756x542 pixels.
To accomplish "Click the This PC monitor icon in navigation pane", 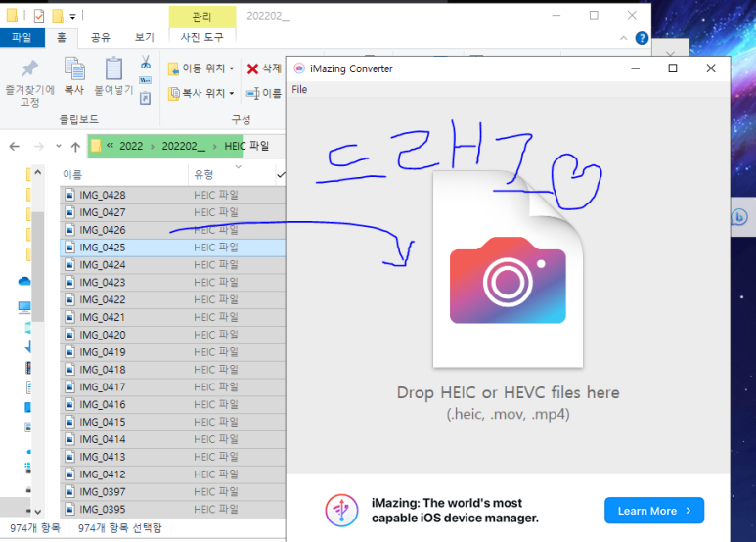I will click(x=24, y=307).
